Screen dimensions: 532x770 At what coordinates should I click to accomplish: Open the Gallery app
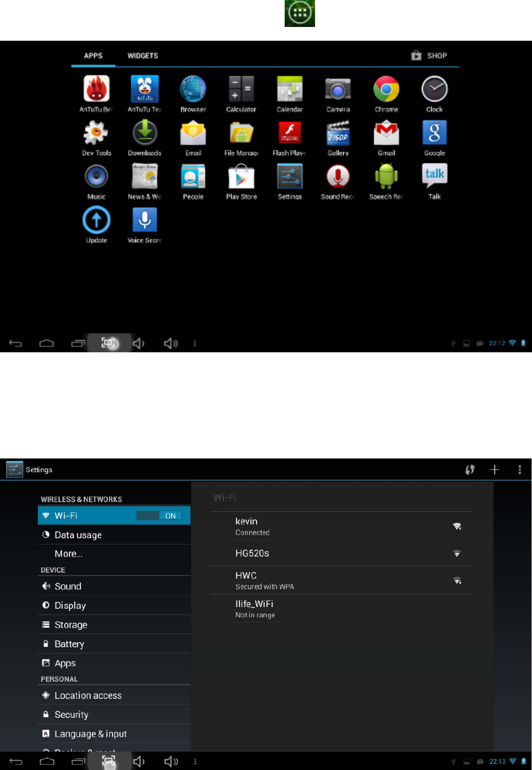pos(338,137)
